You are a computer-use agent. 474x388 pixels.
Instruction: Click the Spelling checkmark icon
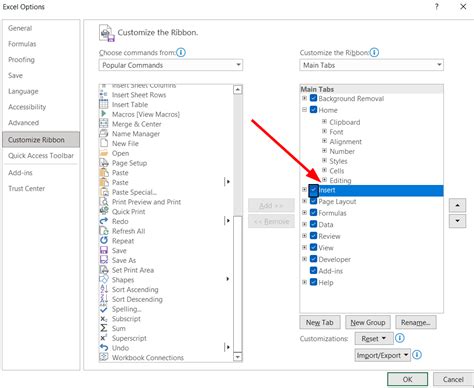click(x=104, y=309)
